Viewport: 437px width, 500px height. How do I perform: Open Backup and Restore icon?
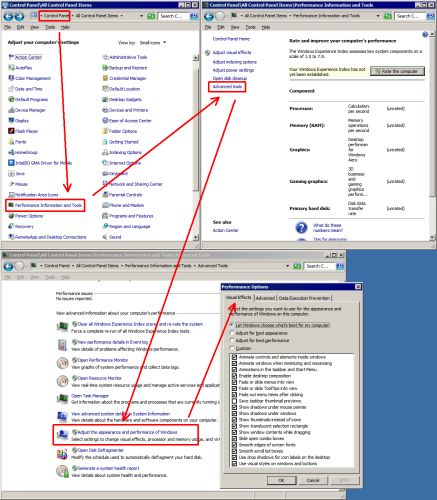pos(105,68)
